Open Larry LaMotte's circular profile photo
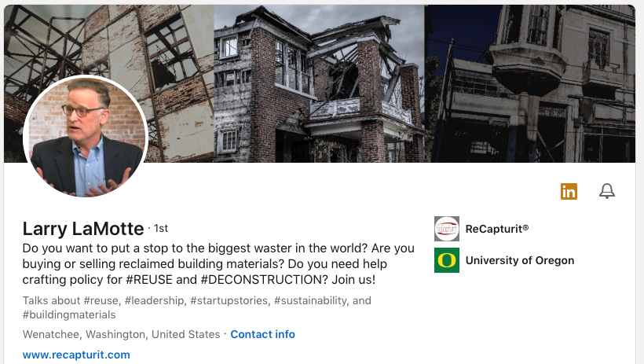644x364 pixels. pos(86,136)
